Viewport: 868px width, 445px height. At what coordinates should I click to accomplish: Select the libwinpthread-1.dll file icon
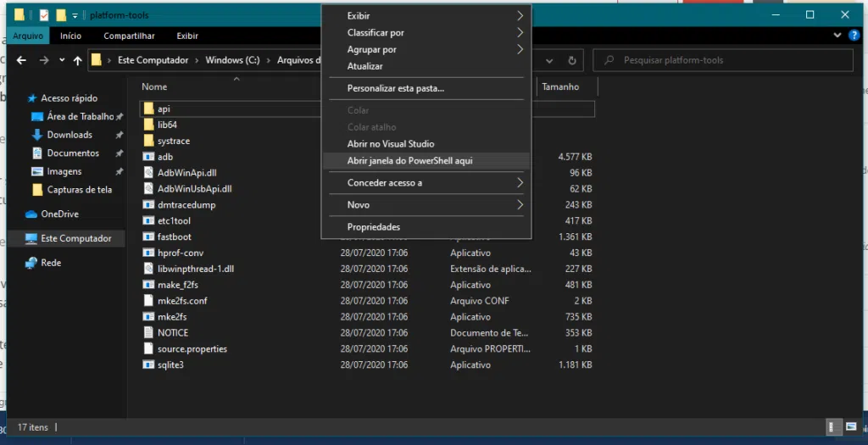click(148, 269)
